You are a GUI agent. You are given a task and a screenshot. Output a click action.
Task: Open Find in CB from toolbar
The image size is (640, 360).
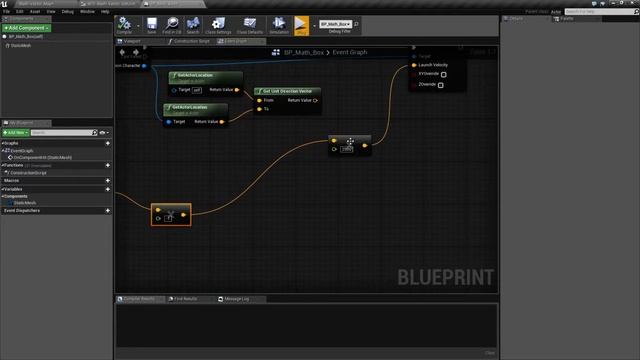coord(172,25)
